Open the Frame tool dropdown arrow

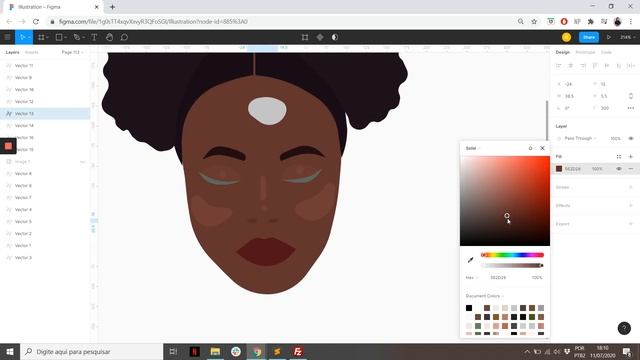pos(47,38)
